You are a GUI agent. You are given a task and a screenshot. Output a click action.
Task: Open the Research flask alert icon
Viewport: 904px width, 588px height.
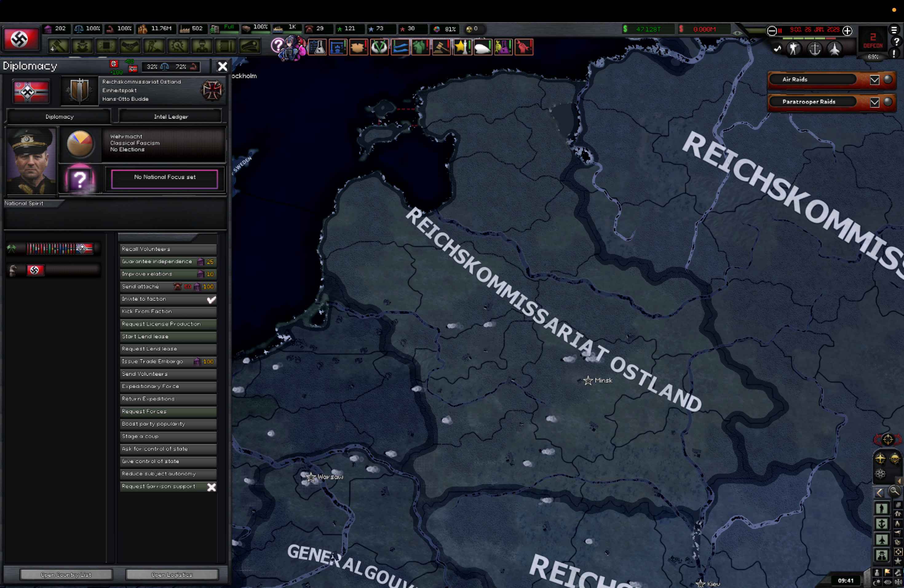[x=317, y=47]
